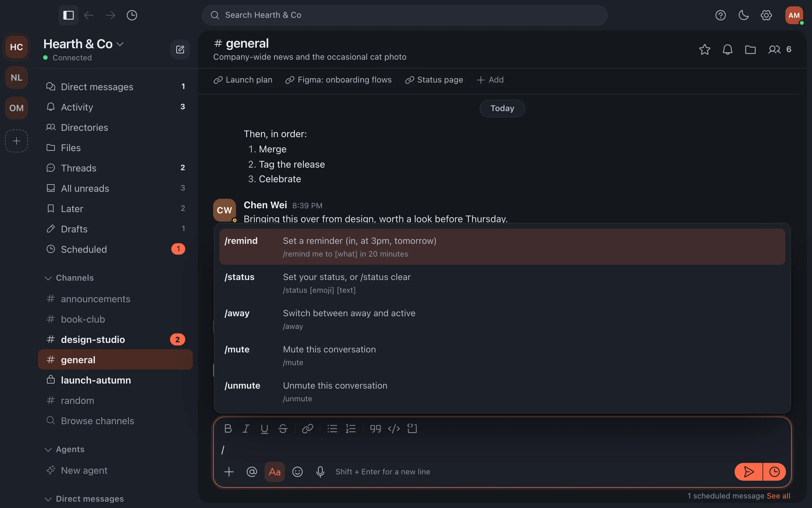Viewport: 812px width, 508px height.
Task: Toggle dark mode moon icon
Action: click(743, 15)
